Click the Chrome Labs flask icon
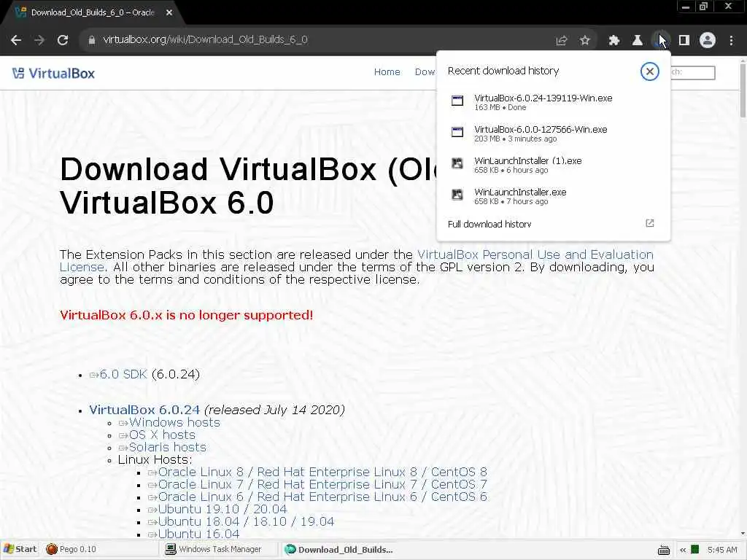This screenshot has height=560, width=747. pyautogui.click(x=638, y=41)
